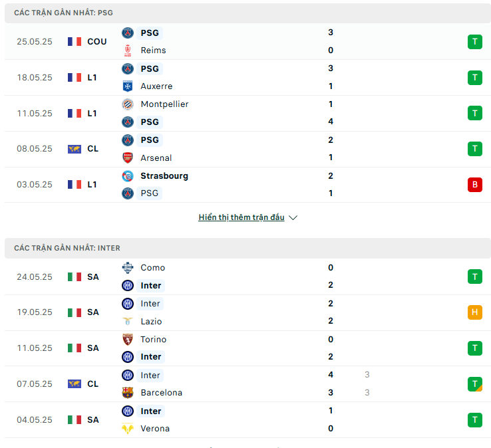The image size is (491, 448).
Task: Expand more PSG matches via Hiển thị thêm trận đấu
Action: (242, 217)
